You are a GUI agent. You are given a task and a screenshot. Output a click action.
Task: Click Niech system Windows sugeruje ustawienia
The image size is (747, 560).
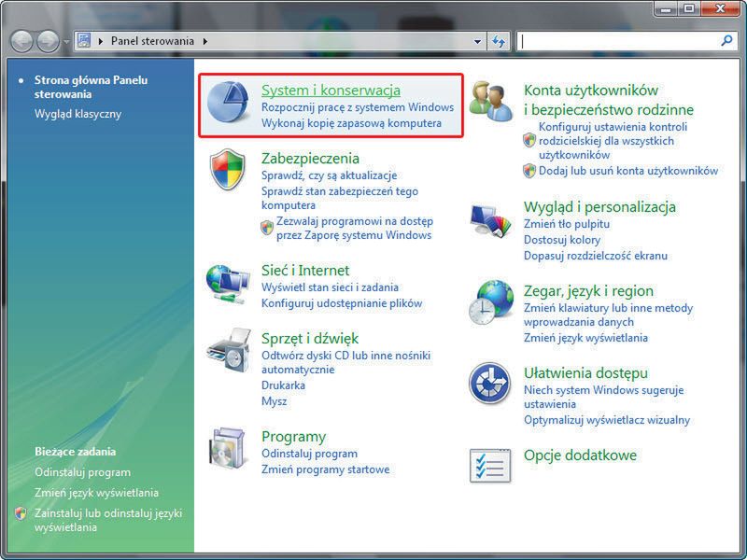[x=603, y=397]
